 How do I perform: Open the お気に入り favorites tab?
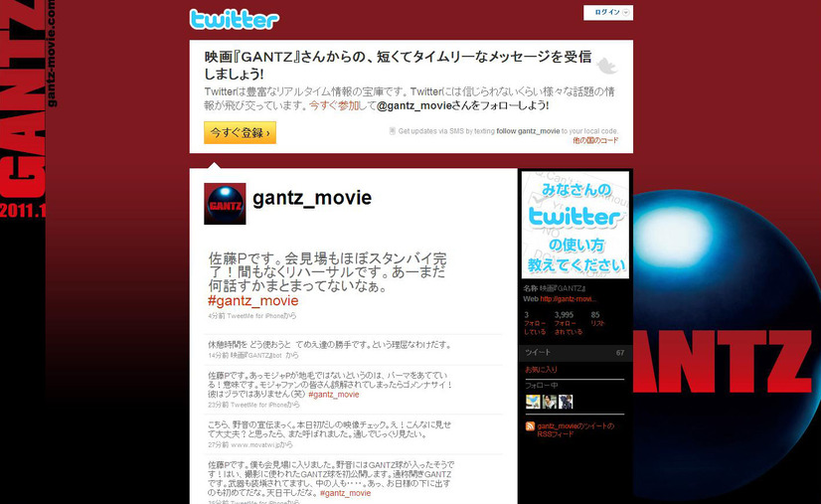pos(541,370)
